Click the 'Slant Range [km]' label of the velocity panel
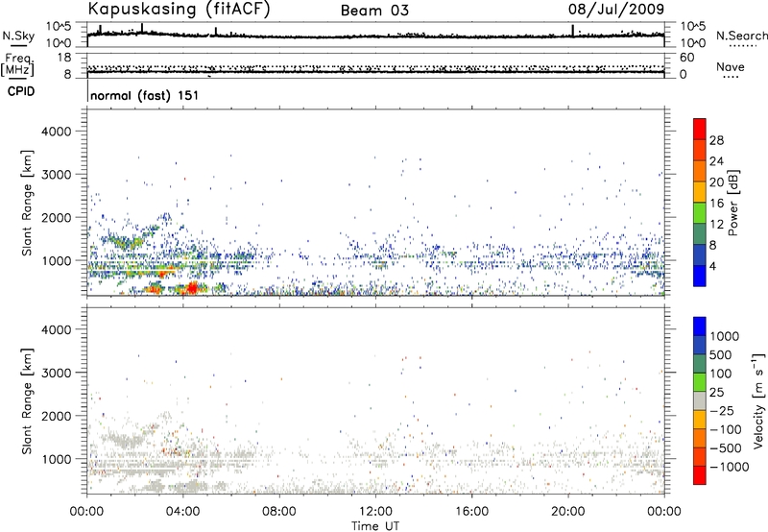Viewport: 768px width, 532px height. pos(27,401)
